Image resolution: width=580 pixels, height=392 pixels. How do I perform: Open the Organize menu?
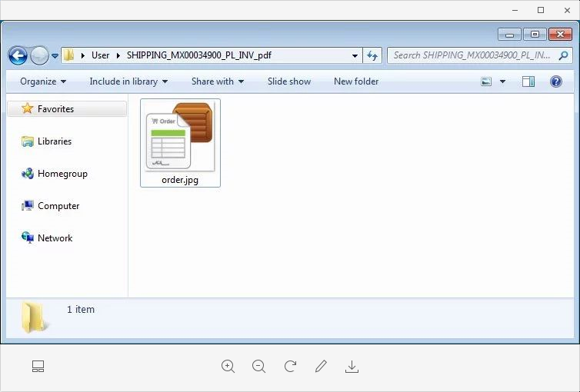43,81
